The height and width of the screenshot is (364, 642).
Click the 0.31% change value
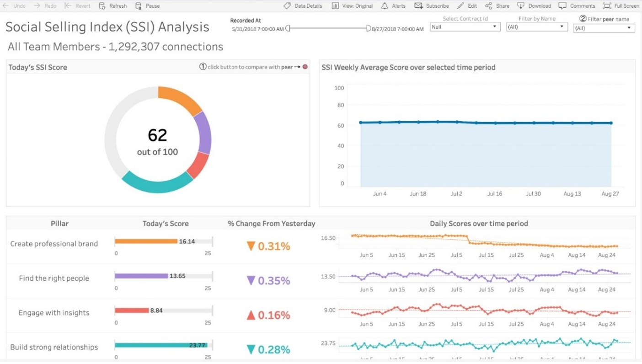[x=274, y=246]
